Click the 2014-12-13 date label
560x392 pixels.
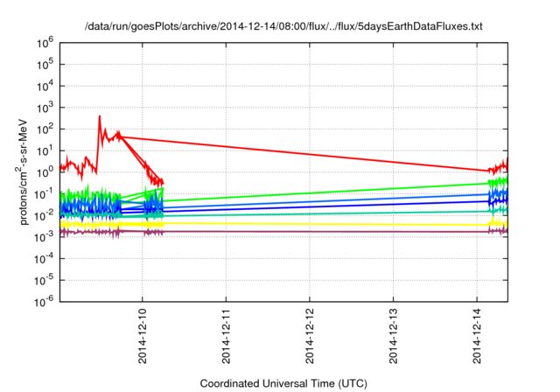tap(393, 336)
